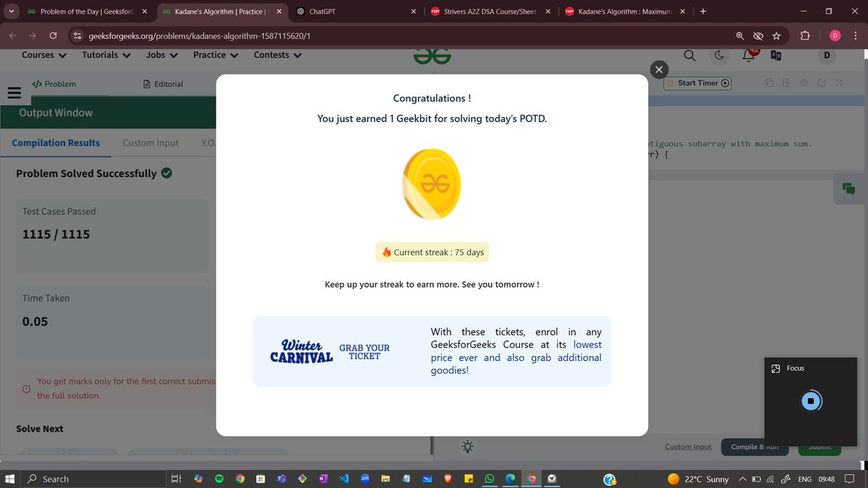Screen dimensions: 868x488
Task: Click the copy code icon in editor toolbar
Action: (x=769, y=83)
